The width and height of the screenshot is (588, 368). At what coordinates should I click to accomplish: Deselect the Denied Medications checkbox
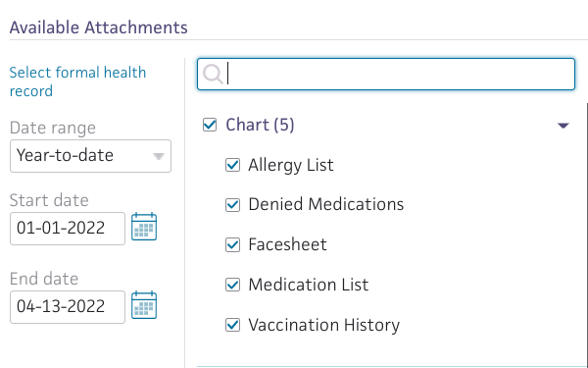click(232, 205)
